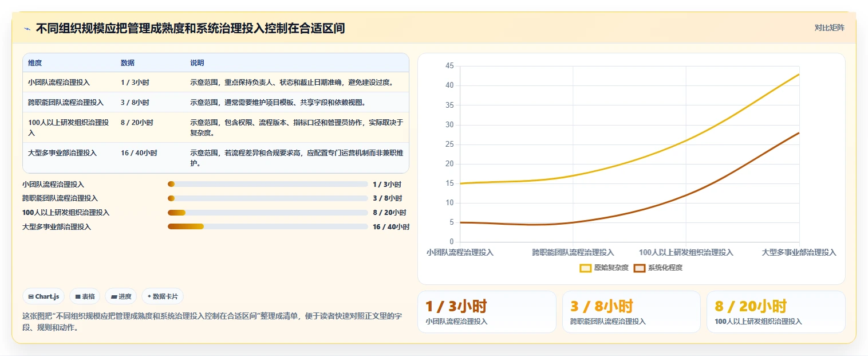Click the 数据 column header

[128, 63]
